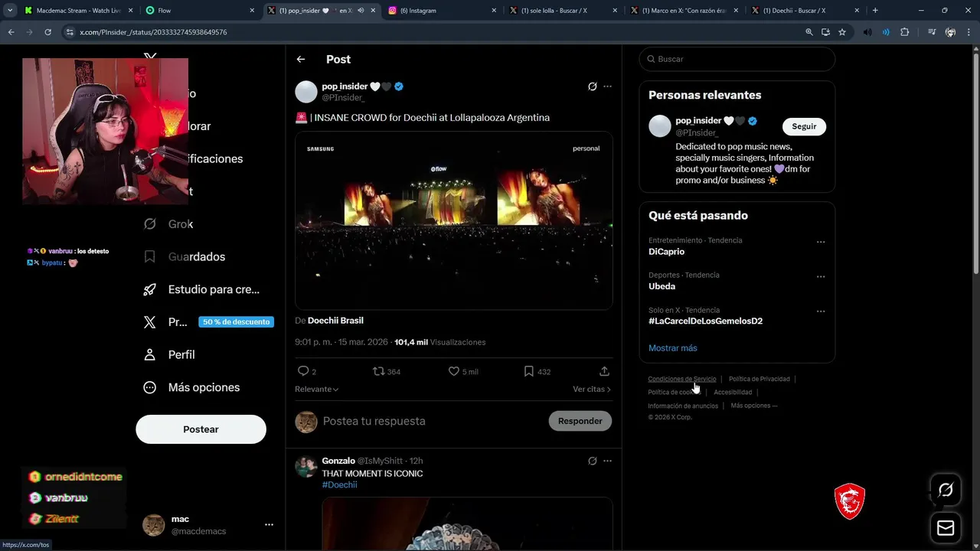
Task: Switch to Instagram browser tab
Action: click(x=442, y=11)
